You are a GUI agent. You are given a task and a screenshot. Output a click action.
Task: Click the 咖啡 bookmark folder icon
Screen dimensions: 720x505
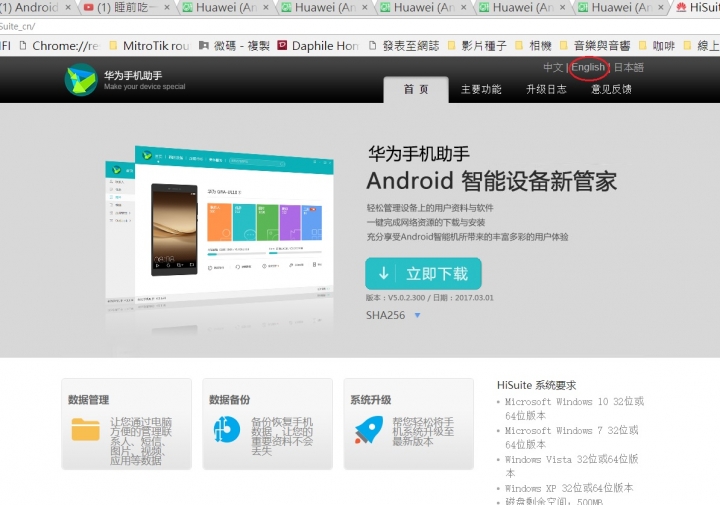643,45
